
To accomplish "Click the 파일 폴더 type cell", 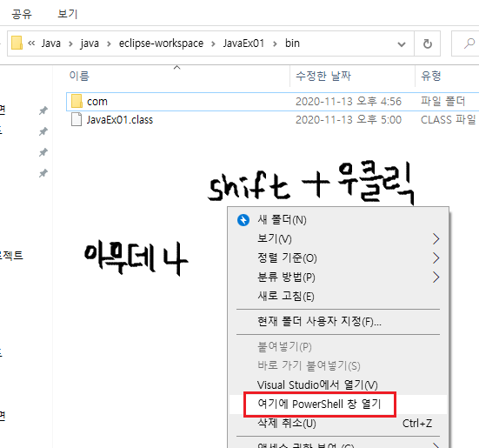I will [442, 101].
